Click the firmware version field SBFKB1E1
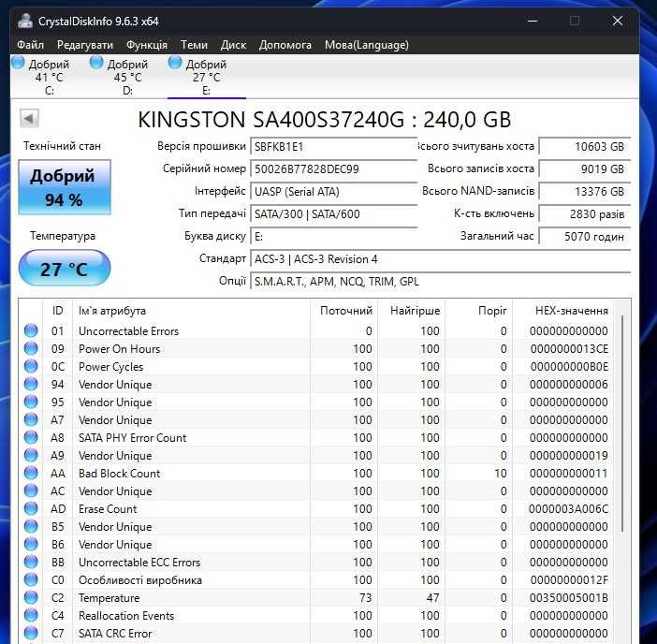This screenshot has width=657, height=644. click(x=333, y=147)
